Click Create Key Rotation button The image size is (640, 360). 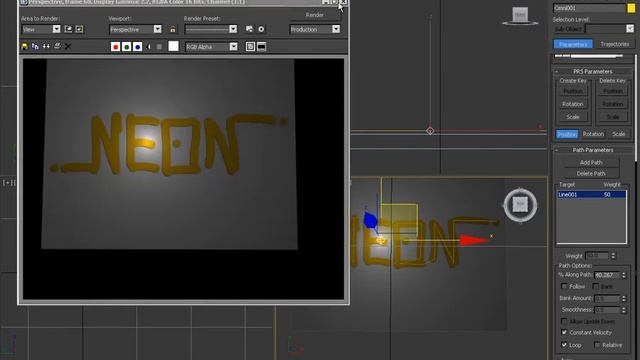tap(573, 104)
